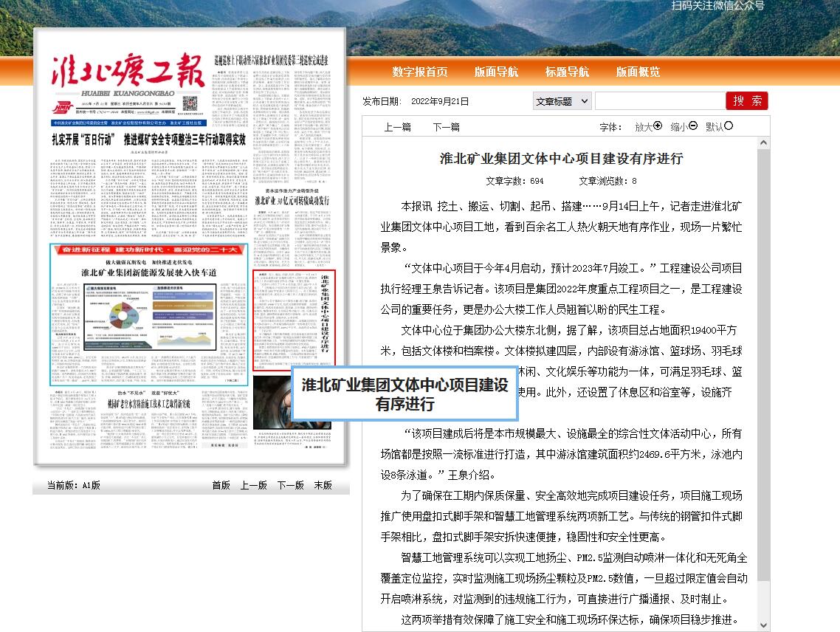Click the article title 淮北矿业集团文体中心项目建设有序进行
The image size is (840, 632).
pyautogui.click(x=561, y=158)
